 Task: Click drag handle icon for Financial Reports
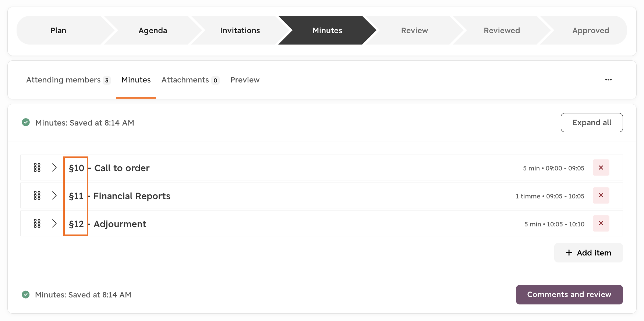(37, 195)
